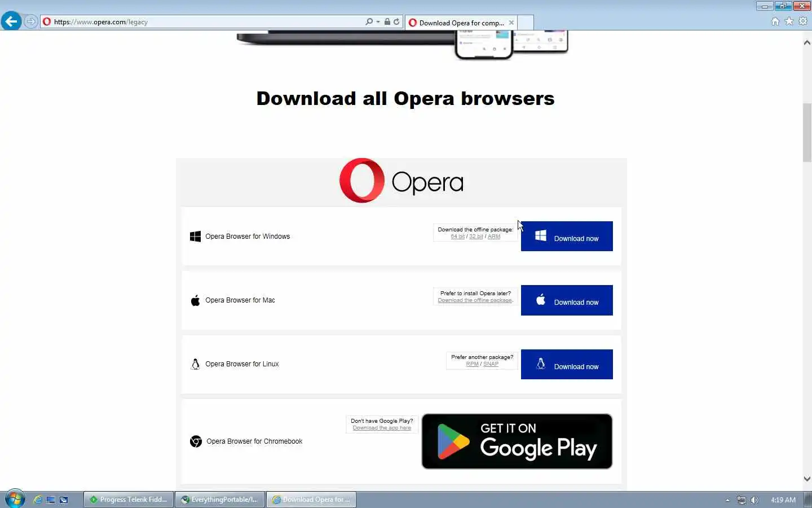Refresh the page with the reload icon
The height and width of the screenshot is (508, 812).
pos(396,21)
